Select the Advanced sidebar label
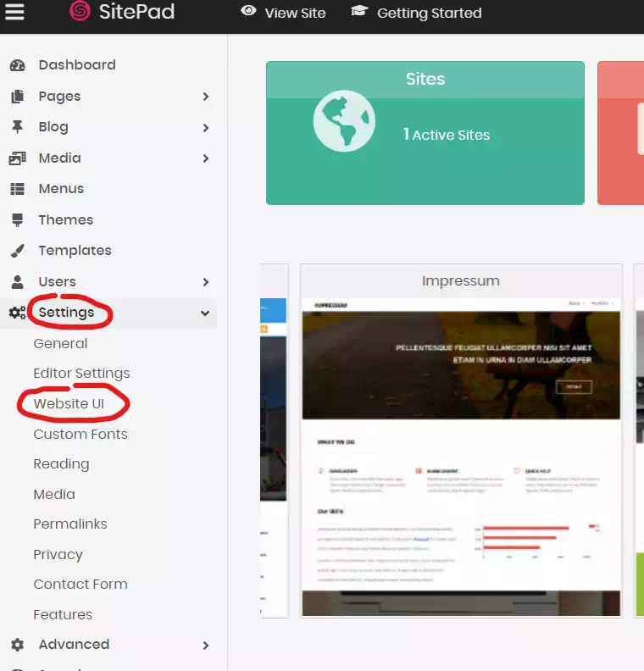 tap(74, 645)
